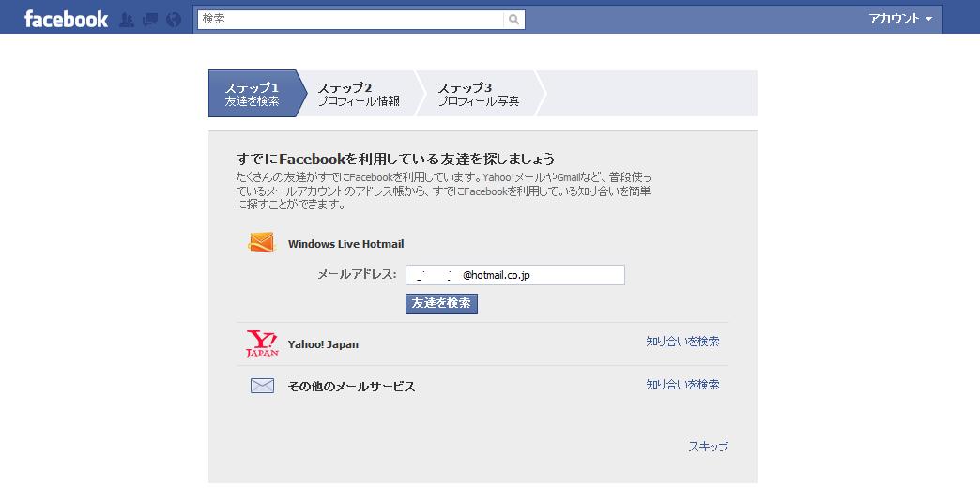980x503 pixels.
Task: Click the メールアドレス input field
Action: coord(515,275)
